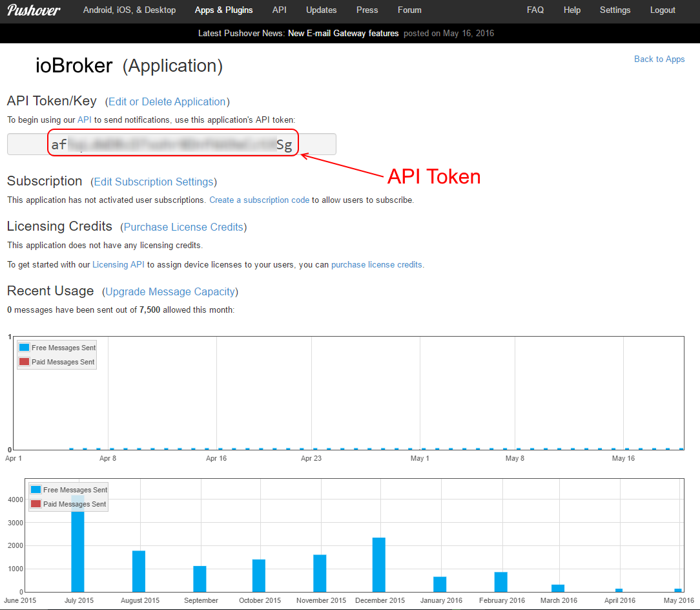
Task: Click the '7,500' allowed messages value
Action: pyautogui.click(x=150, y=310)
